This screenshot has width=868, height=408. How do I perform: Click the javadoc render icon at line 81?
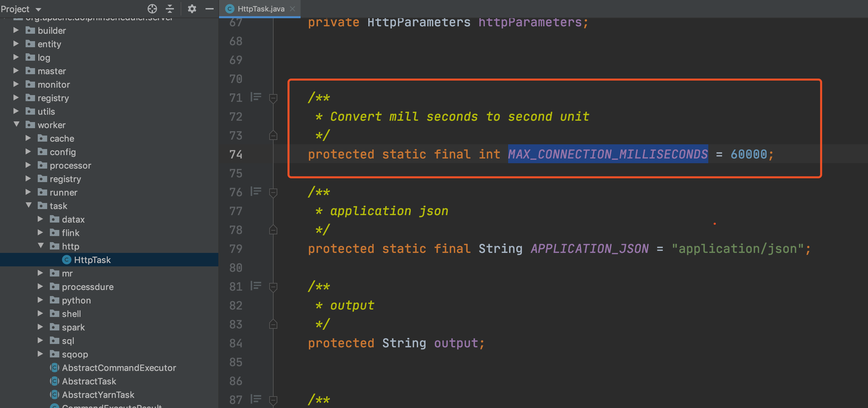click(x=256, y=286)
